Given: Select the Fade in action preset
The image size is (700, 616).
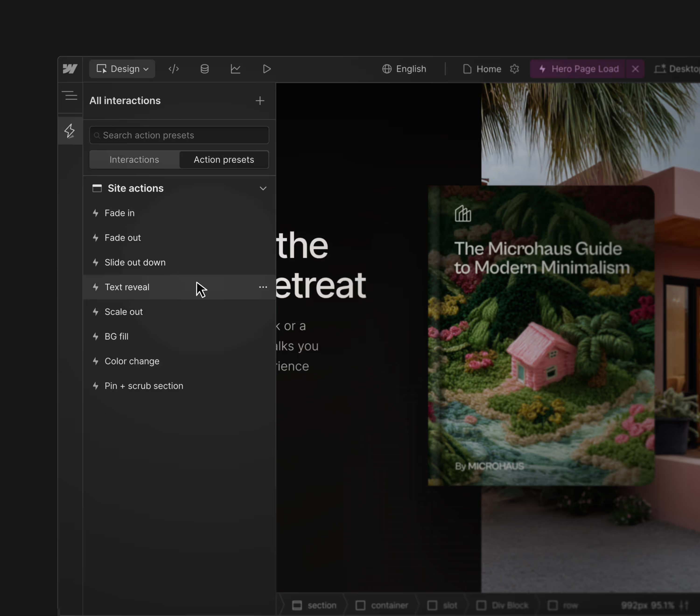Looking at the screenshot, I should [119, 213].
